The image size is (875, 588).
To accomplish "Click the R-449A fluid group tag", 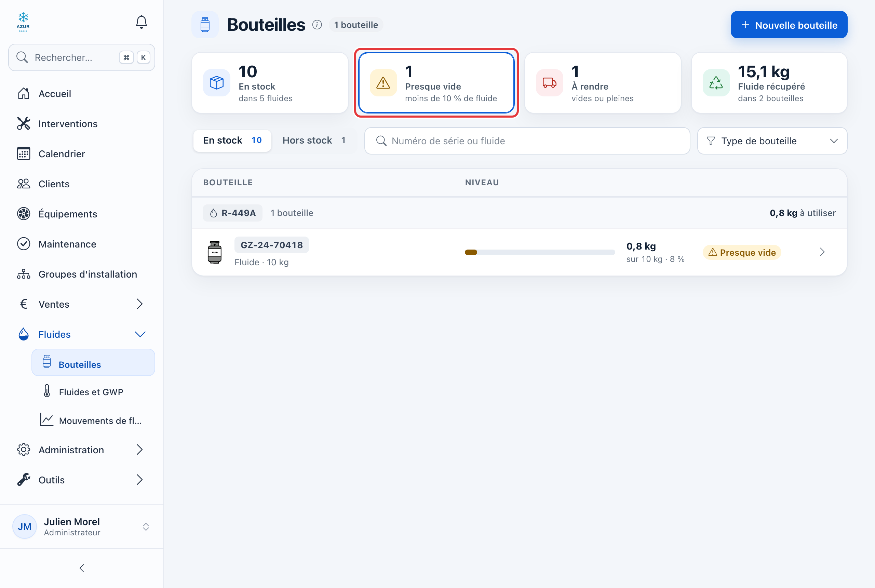I will pos(233,213).
